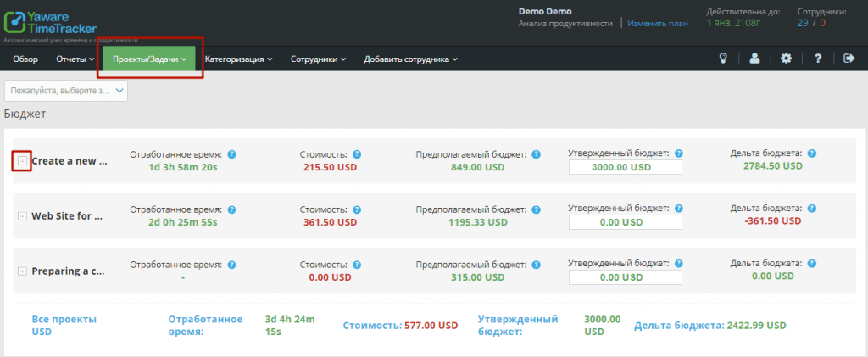The height and width of the screenshot is (357, 868).
Task: Expand the Create a new project row
Action: tap(22, 160)
